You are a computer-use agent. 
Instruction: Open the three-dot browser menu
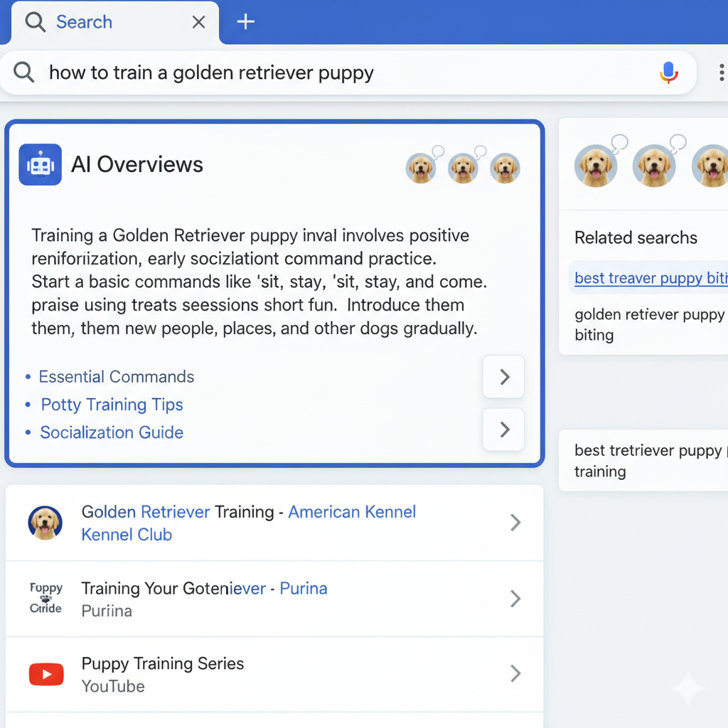tap(721, 73)
